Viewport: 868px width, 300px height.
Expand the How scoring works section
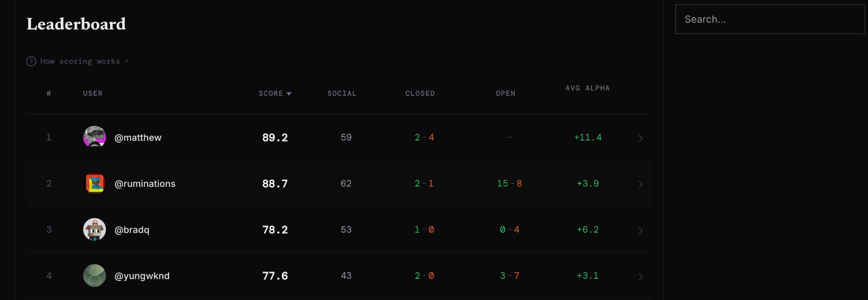click(x=80, y=62)
